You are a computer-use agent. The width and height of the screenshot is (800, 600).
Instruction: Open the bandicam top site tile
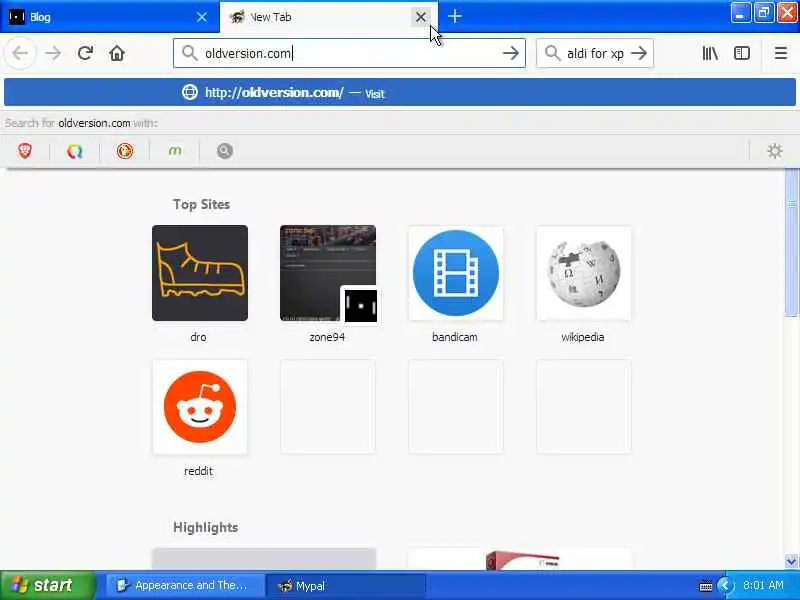(x=456, y=273)
